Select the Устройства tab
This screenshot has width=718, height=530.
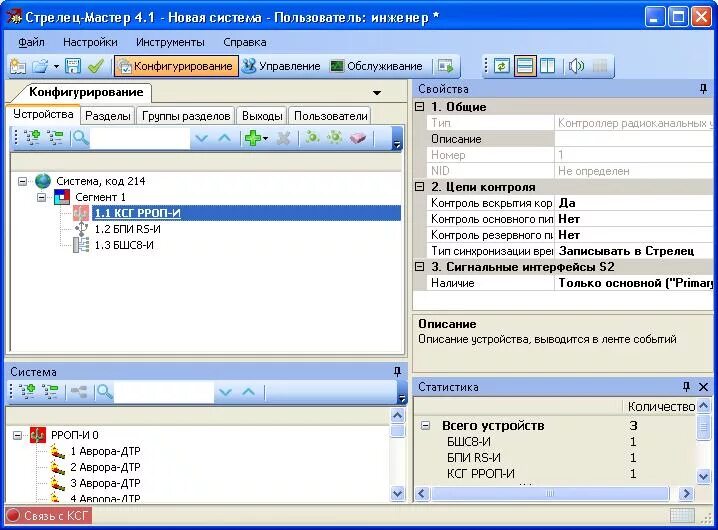click(x=43, y=114)
